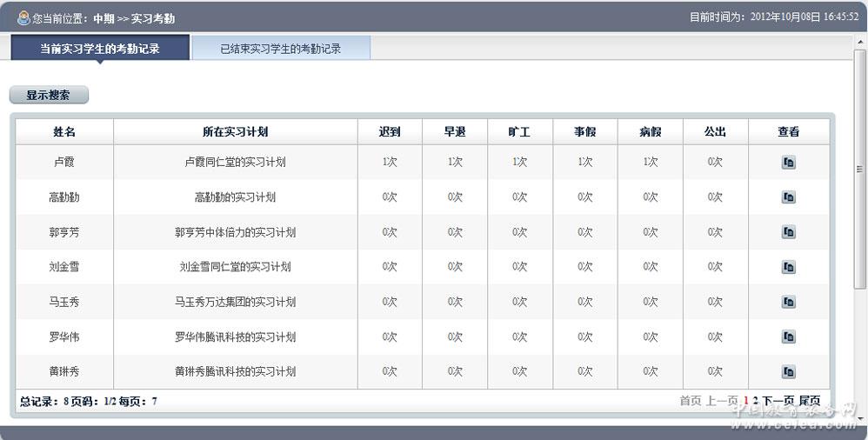The width and height of the screenshot is (868, 440).
Task: View 黄琳秀's attendance detail icon
Action: click(x=788, y=371)
